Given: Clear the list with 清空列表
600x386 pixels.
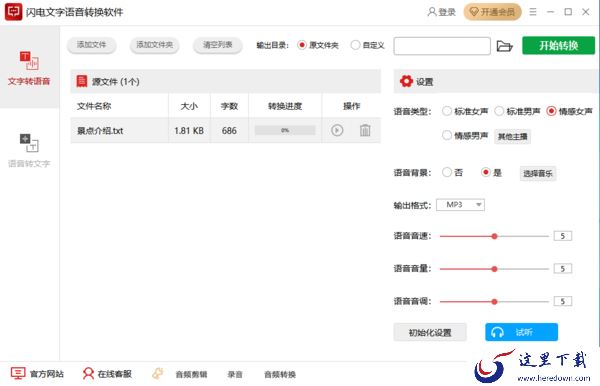Looking at the screenshot, I should click(x=218, y=45).
